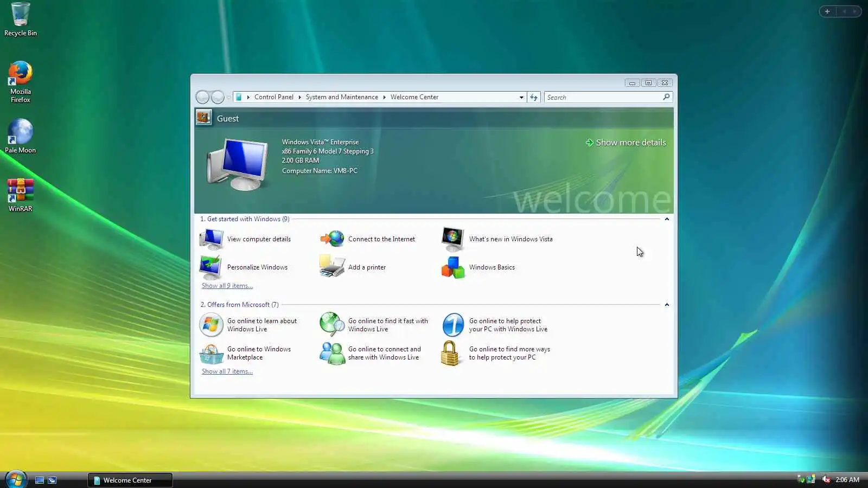Open Recycle Bin desktop icon
Image resolution: width=868 pixels, height=488 pixels.
point(21,20)
